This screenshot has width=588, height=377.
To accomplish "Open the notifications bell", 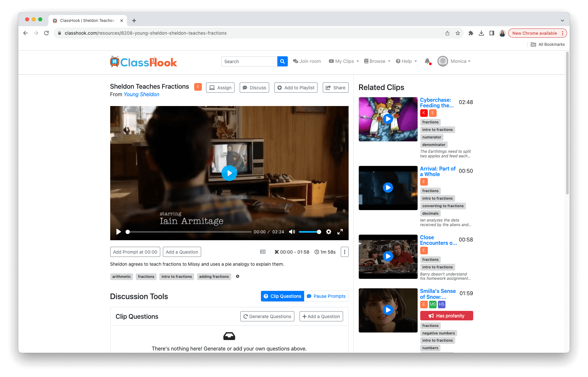I will (427, 61).
